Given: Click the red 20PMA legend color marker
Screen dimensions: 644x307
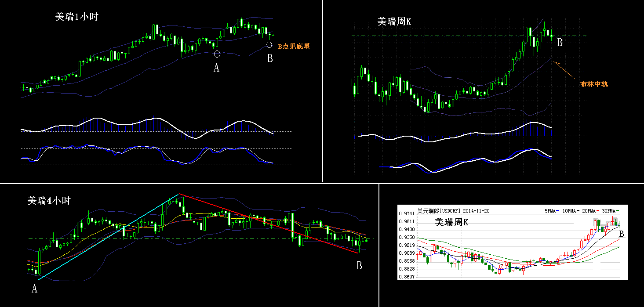Looking at the screenshot, I should pos(597,211).
